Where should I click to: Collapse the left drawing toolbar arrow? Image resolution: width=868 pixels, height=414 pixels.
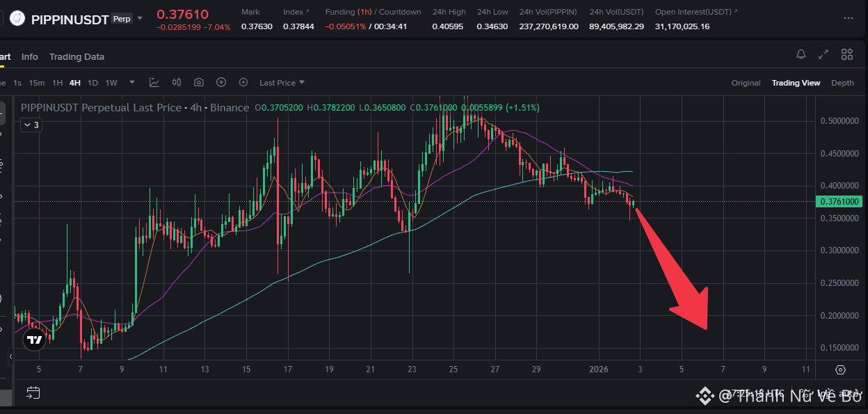[x=10, y=357]
